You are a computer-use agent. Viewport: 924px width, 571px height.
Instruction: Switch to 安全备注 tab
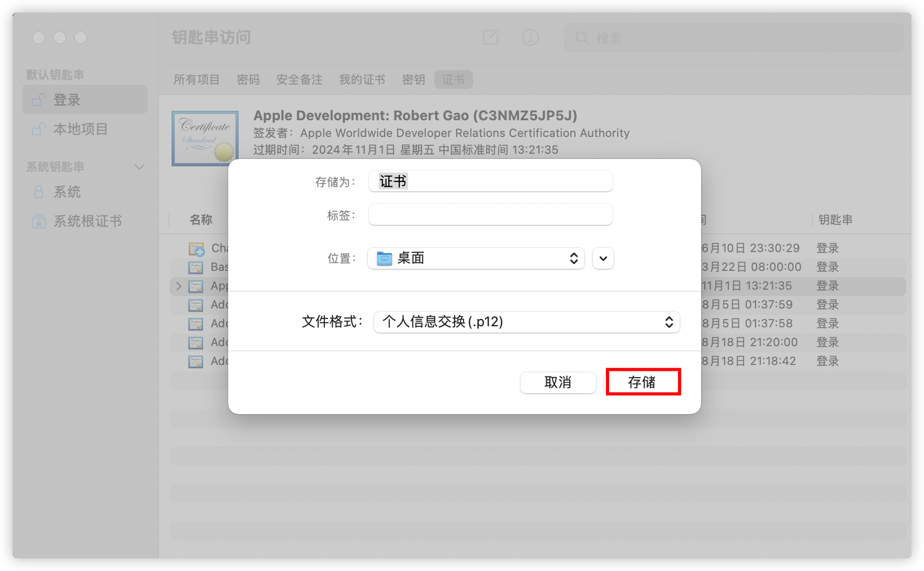pos(299,79)
